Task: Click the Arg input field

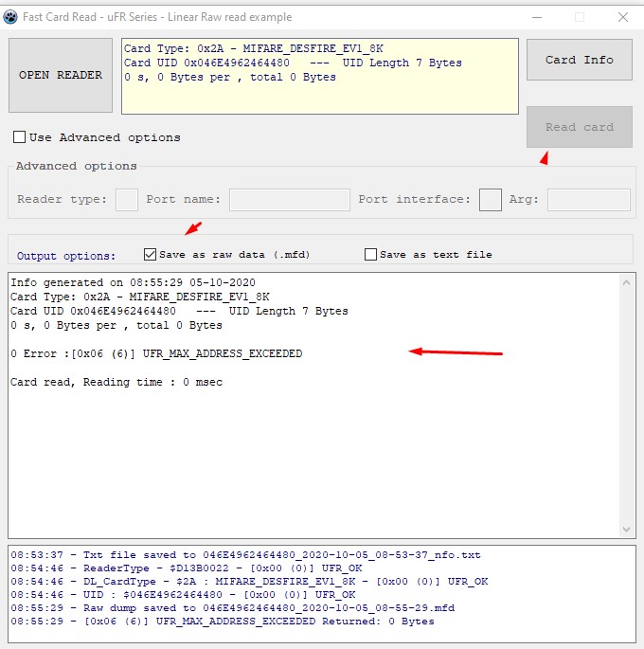Action: [x=589, y=200]
